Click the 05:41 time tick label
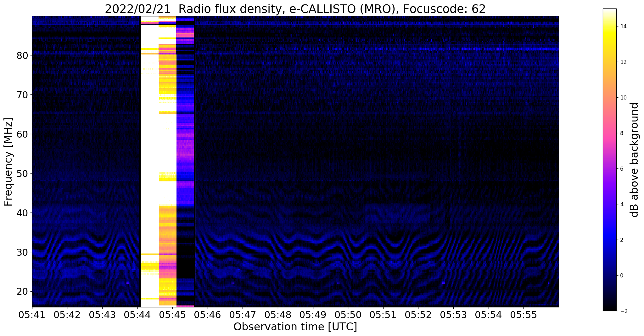 click(x=32, y=314)
